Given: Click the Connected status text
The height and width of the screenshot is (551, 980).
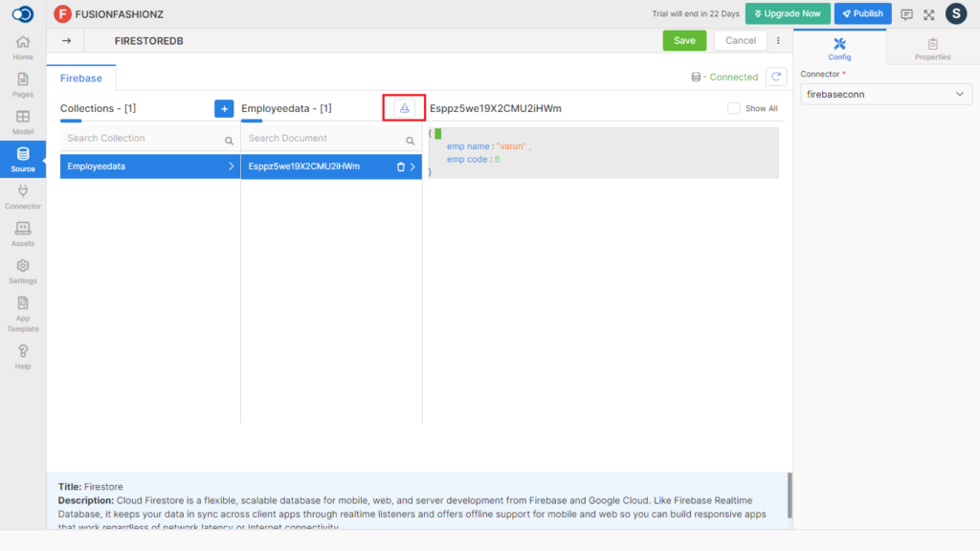Looking at the screenshot, I should pyautogui.click(x=733, y=77).
